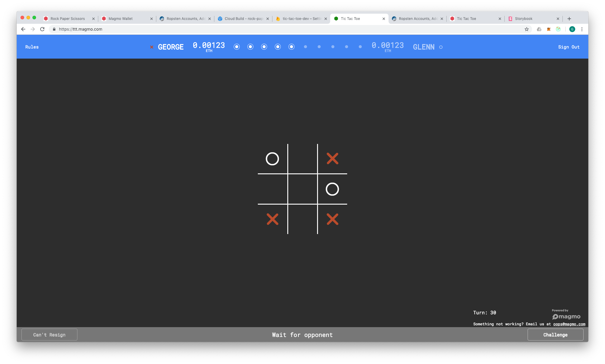
Task: Click the fifth filled round indicator
Action: pyautogui.click(x=291, y=47)
